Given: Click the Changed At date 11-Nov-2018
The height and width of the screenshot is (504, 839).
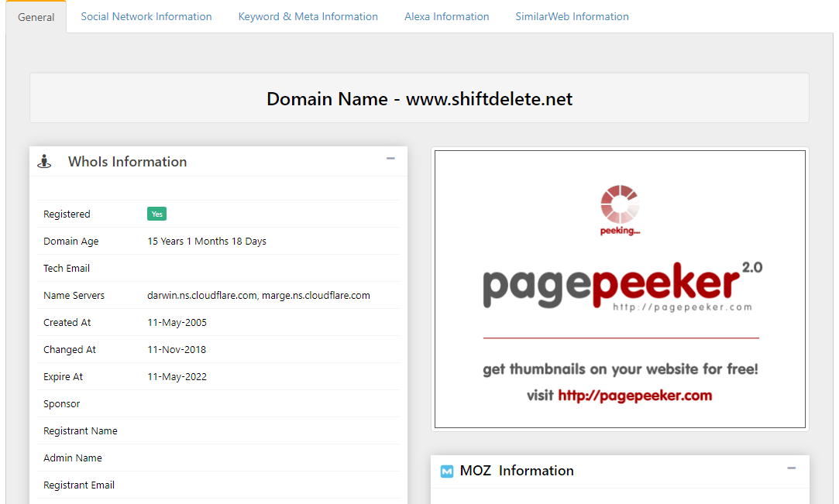Looking at the screenshot, I should tap(177, 350).
